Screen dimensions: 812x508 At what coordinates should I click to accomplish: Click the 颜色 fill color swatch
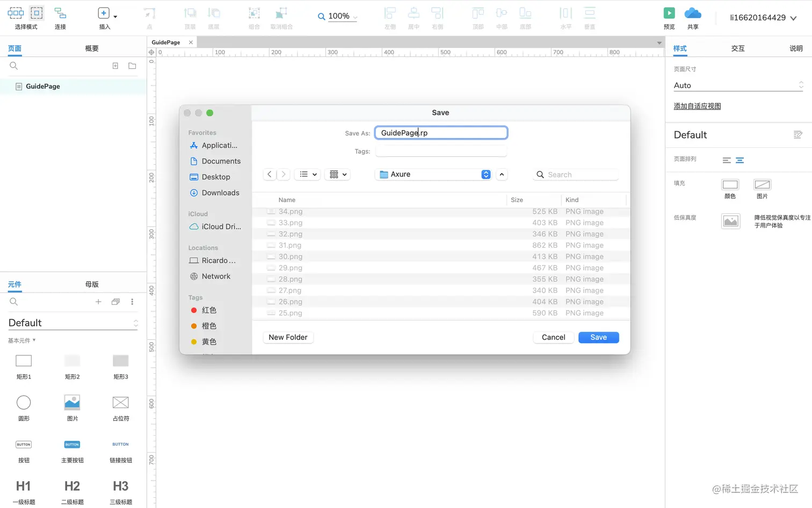click(x=730, y=184)
